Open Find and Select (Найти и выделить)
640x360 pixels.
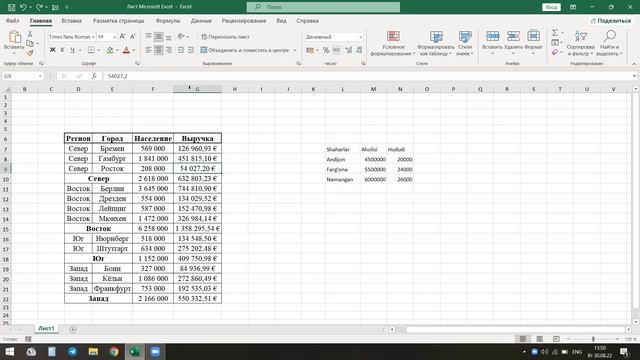(609, 43)
